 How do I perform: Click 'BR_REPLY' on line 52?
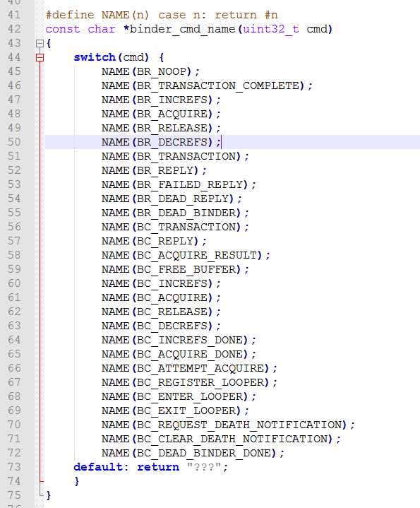pos(165,170)
